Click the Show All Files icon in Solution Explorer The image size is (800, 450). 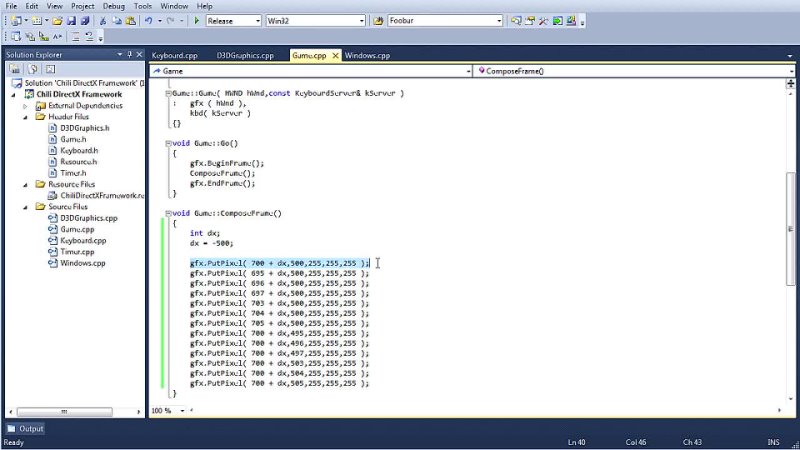pyautogui.click(x=33, y=69)
